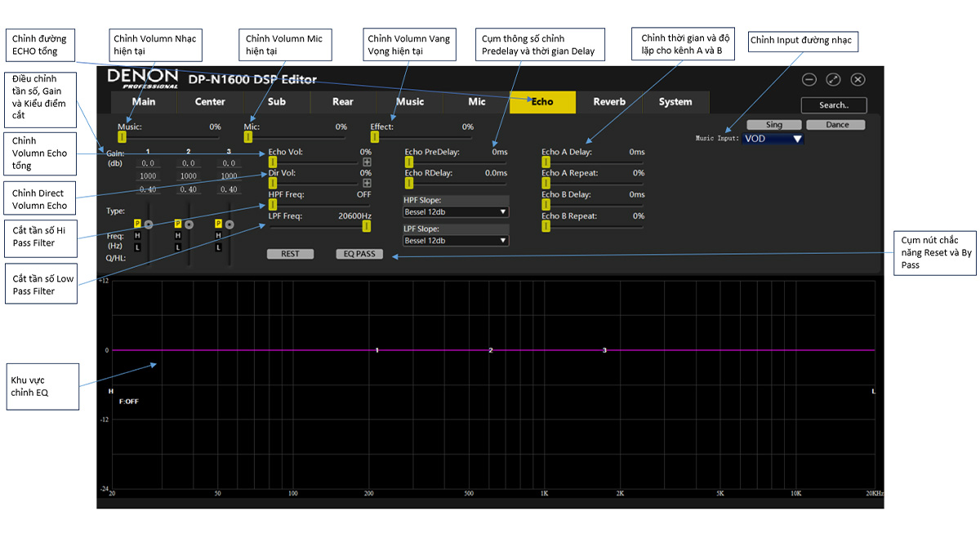
Task: Switch to the Center tab
Action: pos(210,102)
